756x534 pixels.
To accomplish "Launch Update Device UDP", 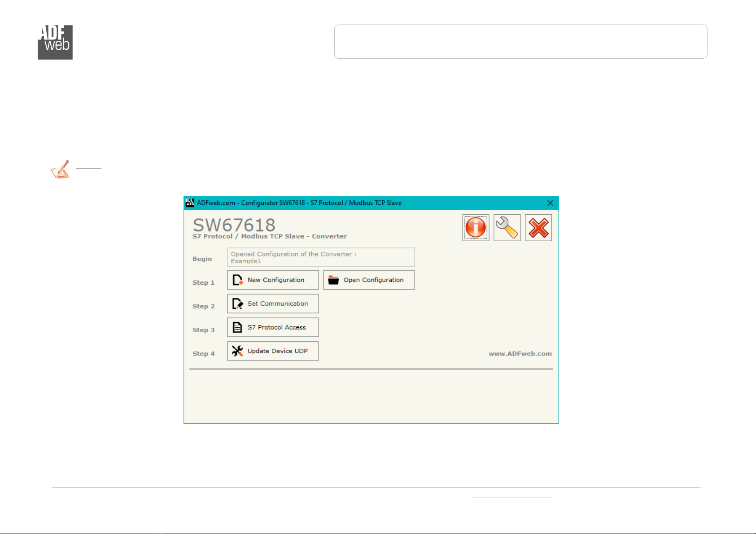I will pos(273,351).
